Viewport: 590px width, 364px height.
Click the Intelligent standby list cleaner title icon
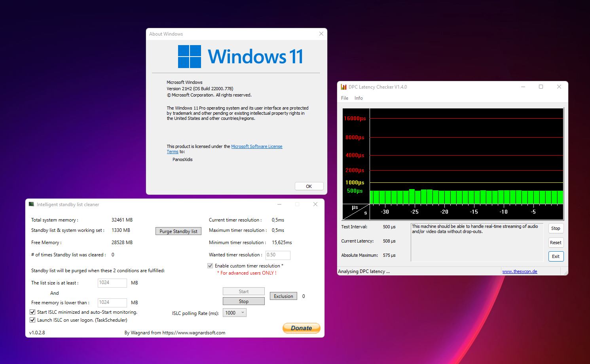31,204
